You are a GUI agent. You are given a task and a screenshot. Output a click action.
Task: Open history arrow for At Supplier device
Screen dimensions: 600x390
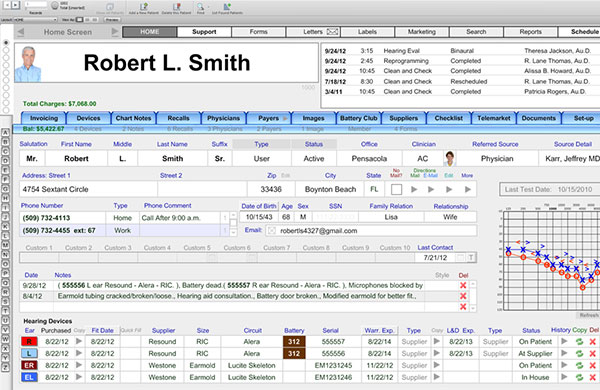point(564,353)
